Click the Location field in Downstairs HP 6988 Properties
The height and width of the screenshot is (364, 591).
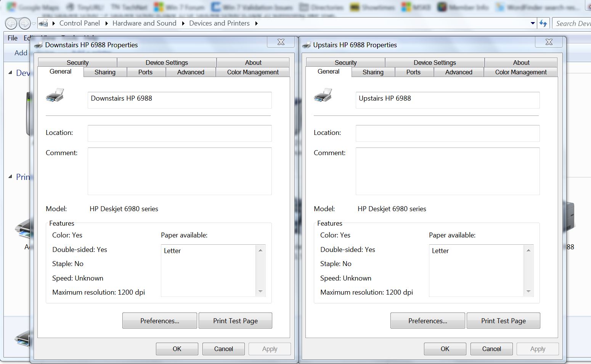[x=180, y=133]
